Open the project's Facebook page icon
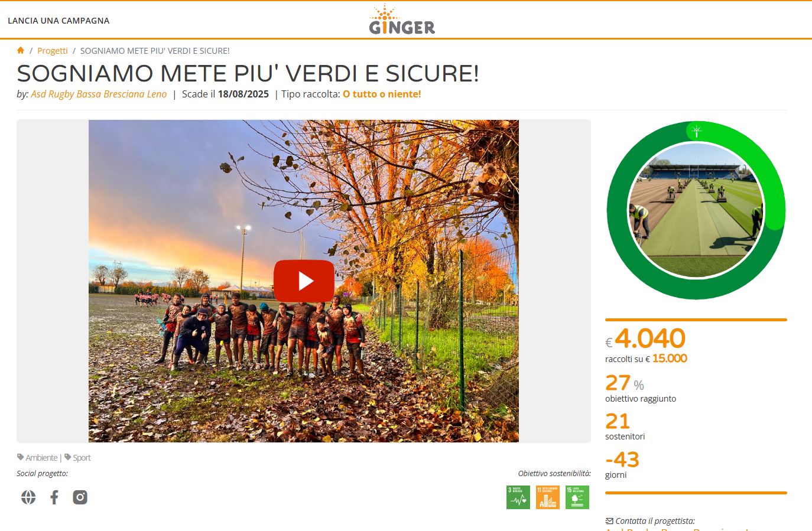Viewport: 812px width, 531px height. tap(54, 497)
